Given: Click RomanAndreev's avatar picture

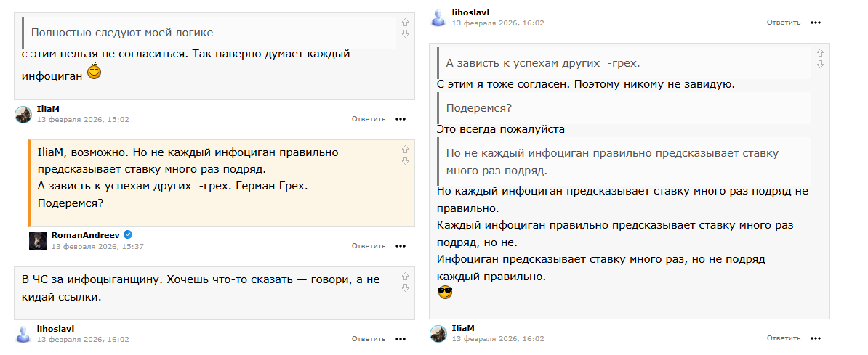Looking at the screenshot, I should point(38,241).
